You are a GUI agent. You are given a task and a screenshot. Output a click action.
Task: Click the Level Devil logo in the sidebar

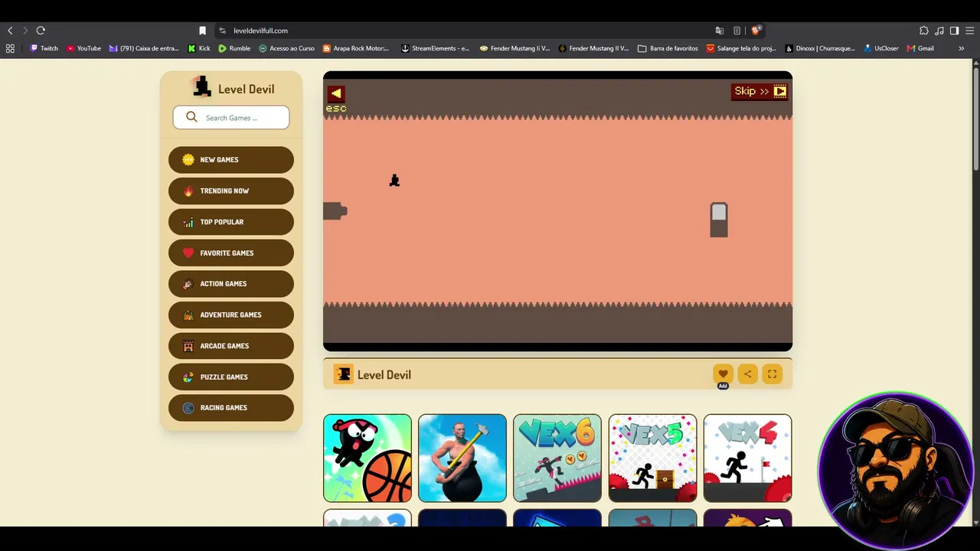(x=233, y=88)
